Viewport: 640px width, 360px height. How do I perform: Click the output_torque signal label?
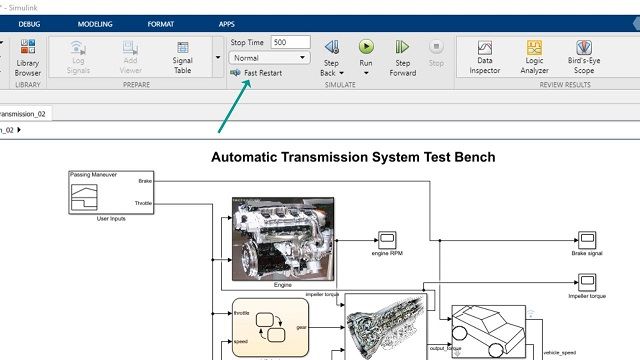point(445,348)
